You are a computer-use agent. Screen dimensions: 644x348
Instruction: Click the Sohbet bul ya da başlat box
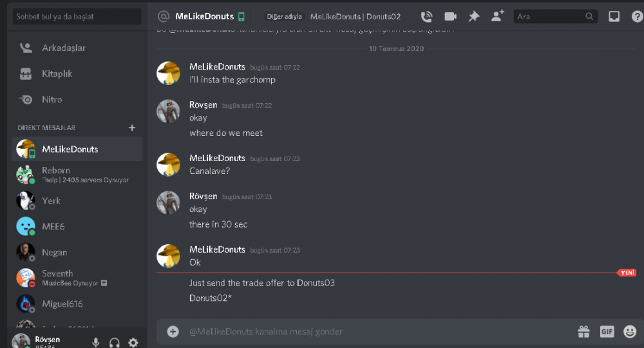pyautogui.click(x=77, y=17)
